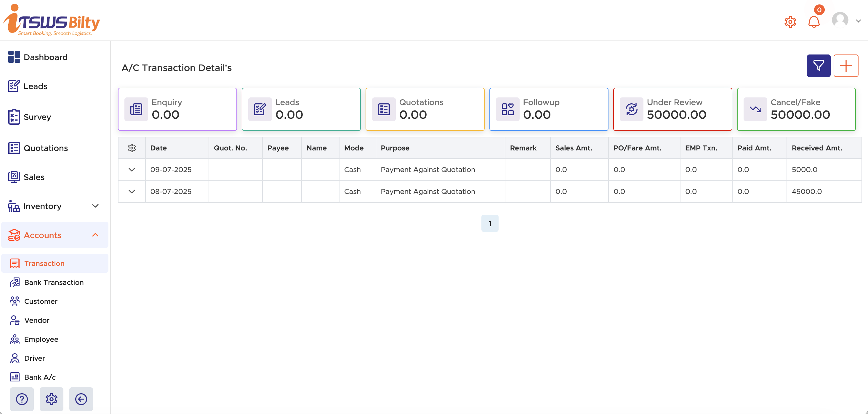The width and height of the screenshot is (868, 414).
Task: Open Bank Transaction under Accounts
Action: [x=54, y=282]
